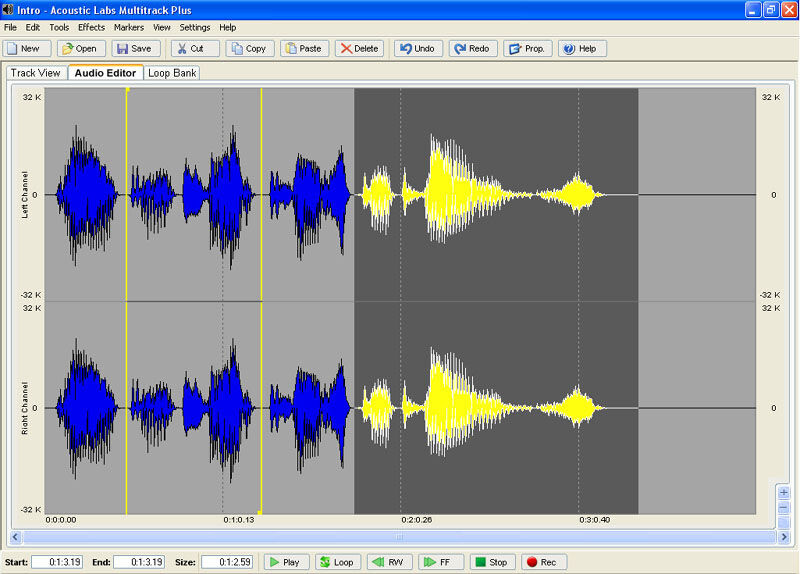Click horizontal scrollbar right arrow
Viewport: 800px width, 574px height.
point(784,537)
